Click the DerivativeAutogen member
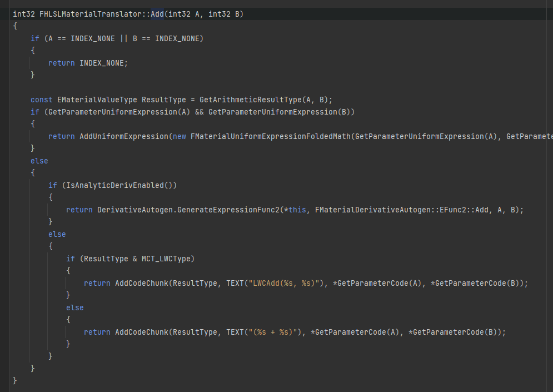 [135, 210]
